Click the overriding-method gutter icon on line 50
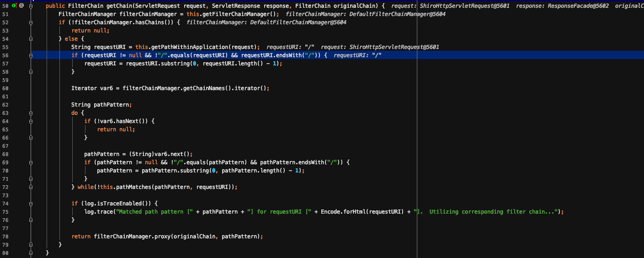The height and width of the screenshot is (258, 644). pyautogui.click(x=14, y=6)
